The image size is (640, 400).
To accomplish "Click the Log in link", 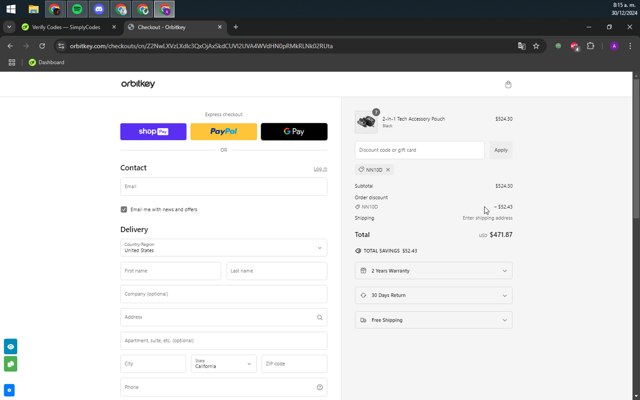I will coord(320,168).
